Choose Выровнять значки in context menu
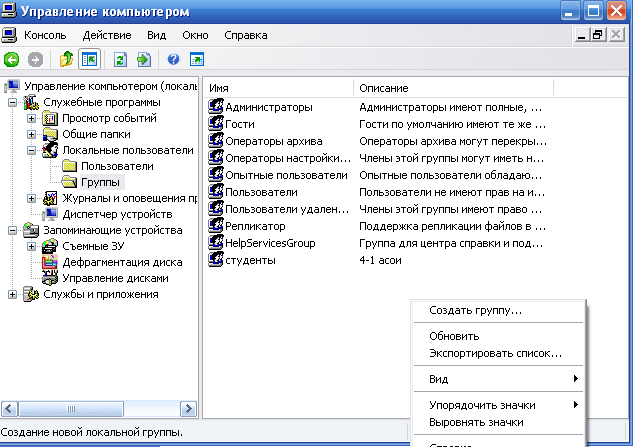 [499, 422]
